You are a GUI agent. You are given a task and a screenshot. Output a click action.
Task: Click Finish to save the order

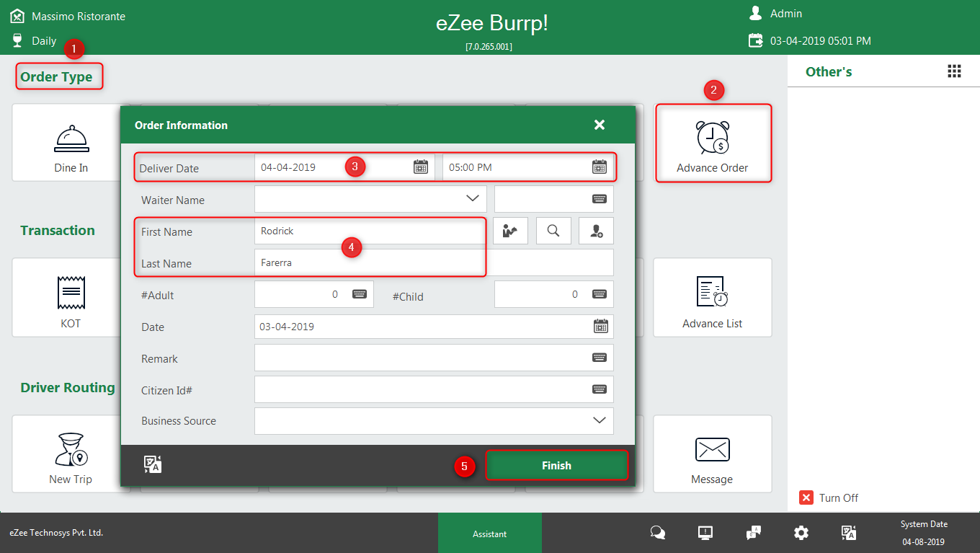(556, 465)
